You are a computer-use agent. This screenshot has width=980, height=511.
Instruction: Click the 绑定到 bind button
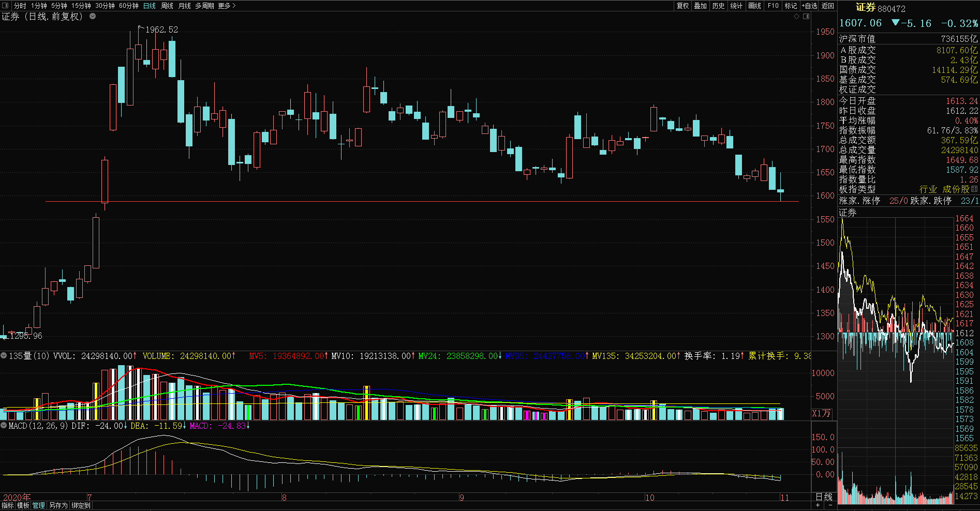click(x=81, y=505)
